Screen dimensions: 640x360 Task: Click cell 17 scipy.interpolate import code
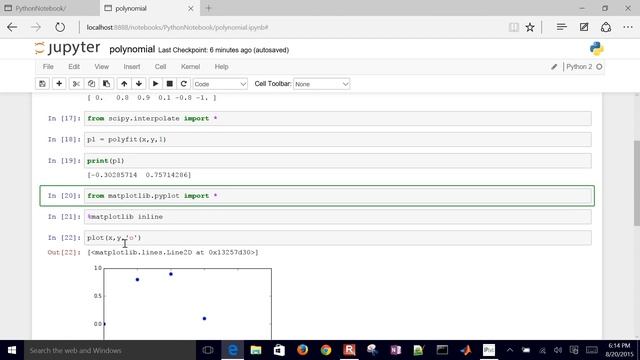pos(338,118)
